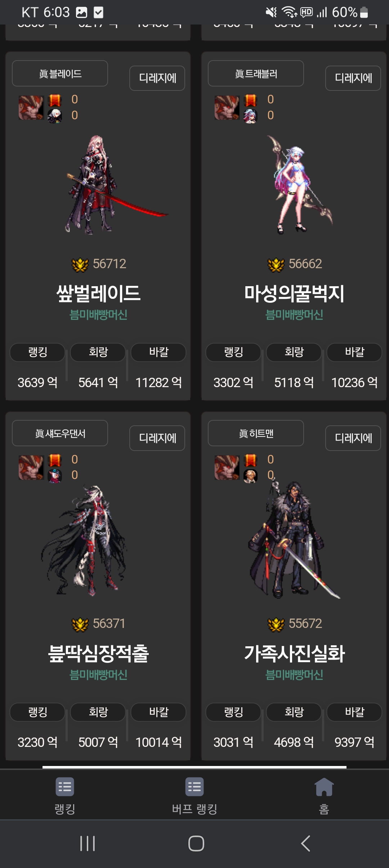
Task: Select 디레지에 button on 쌀벌레이드 card
Action: pyautogui.click(x=157, y=78)
